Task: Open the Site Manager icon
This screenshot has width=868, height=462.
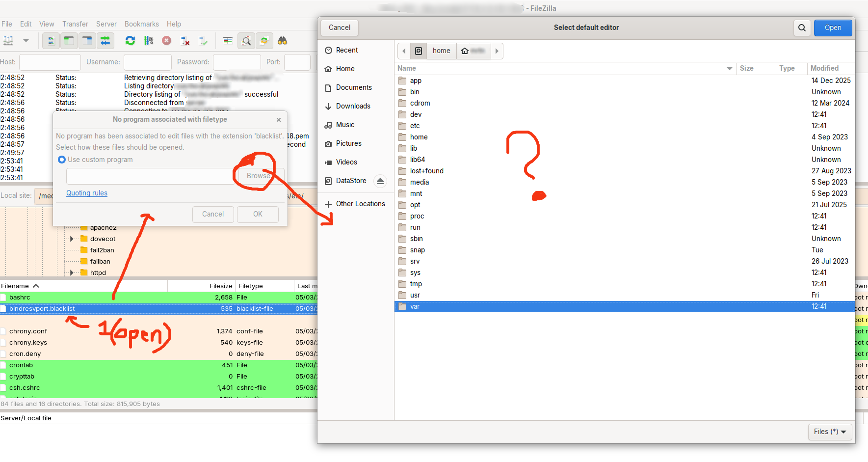Action: (8, 41)
